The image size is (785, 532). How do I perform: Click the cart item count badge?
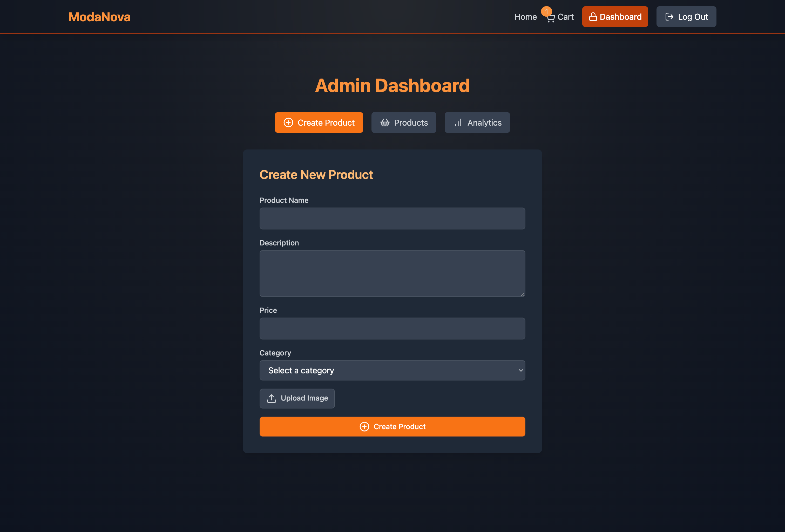click(546, 11)
